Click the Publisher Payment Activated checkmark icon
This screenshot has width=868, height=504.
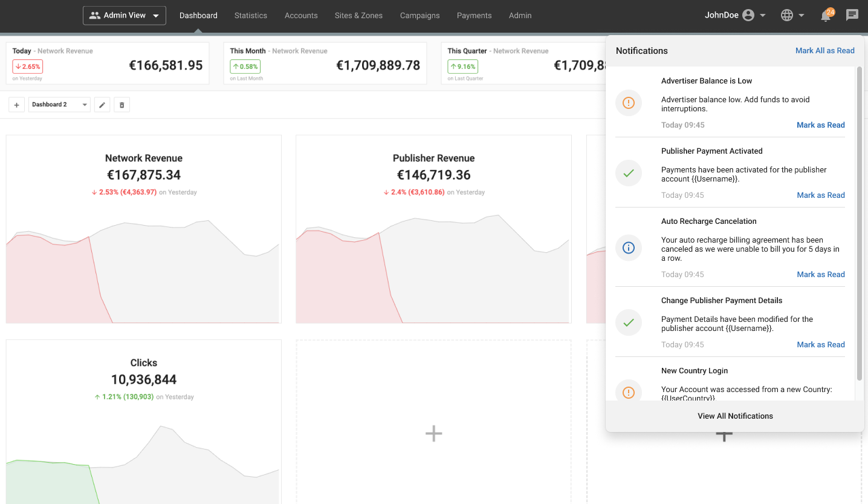coord(628,173)
